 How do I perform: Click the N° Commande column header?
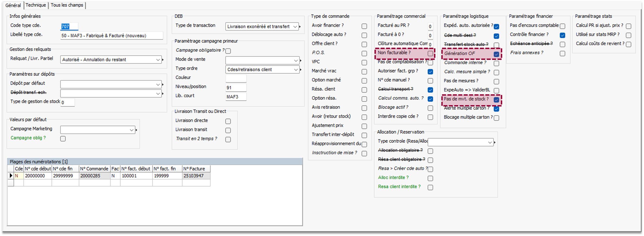coord(94,169)
